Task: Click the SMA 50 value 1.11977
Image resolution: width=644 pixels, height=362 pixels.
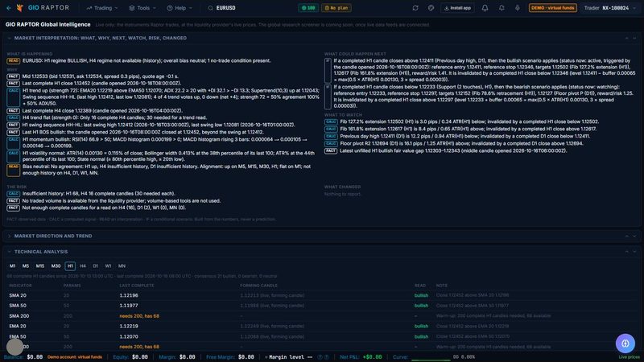Action: tap(129, 306)
